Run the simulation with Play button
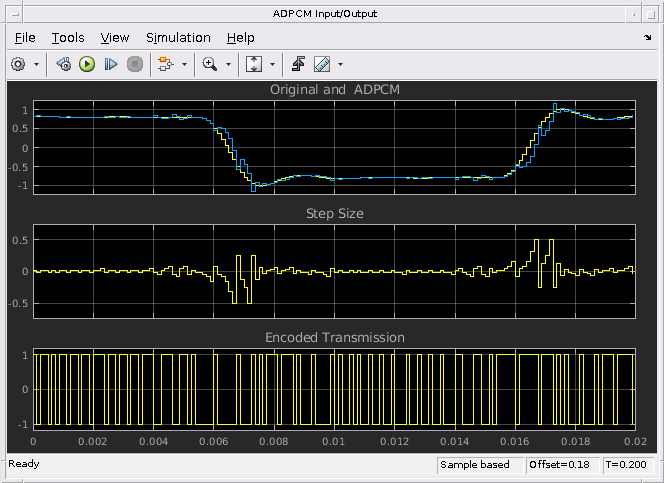Image resolution: width=664 pixels, height=483 pixels. coord(87,64)
